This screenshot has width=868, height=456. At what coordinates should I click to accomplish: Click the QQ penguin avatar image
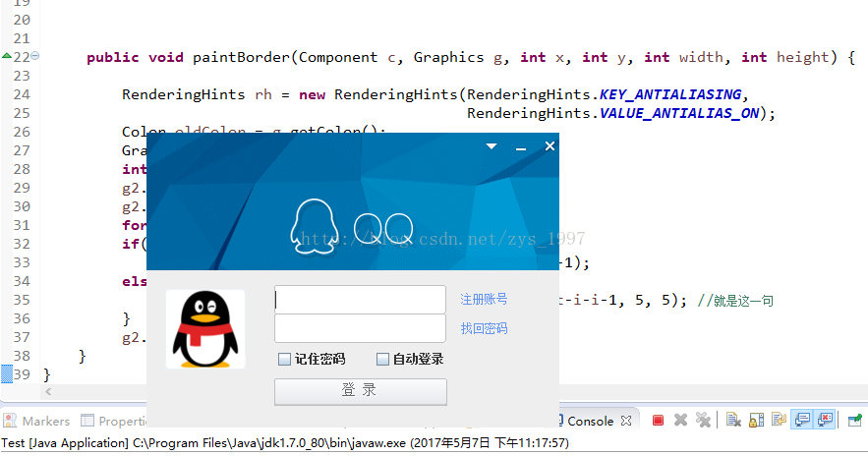click(x=205, y=329)
